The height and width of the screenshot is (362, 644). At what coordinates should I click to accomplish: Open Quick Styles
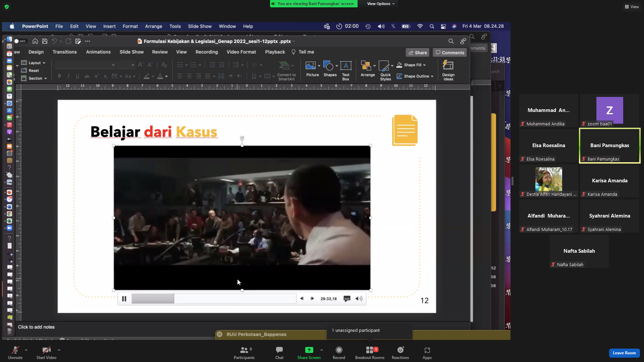click(385, 71)
